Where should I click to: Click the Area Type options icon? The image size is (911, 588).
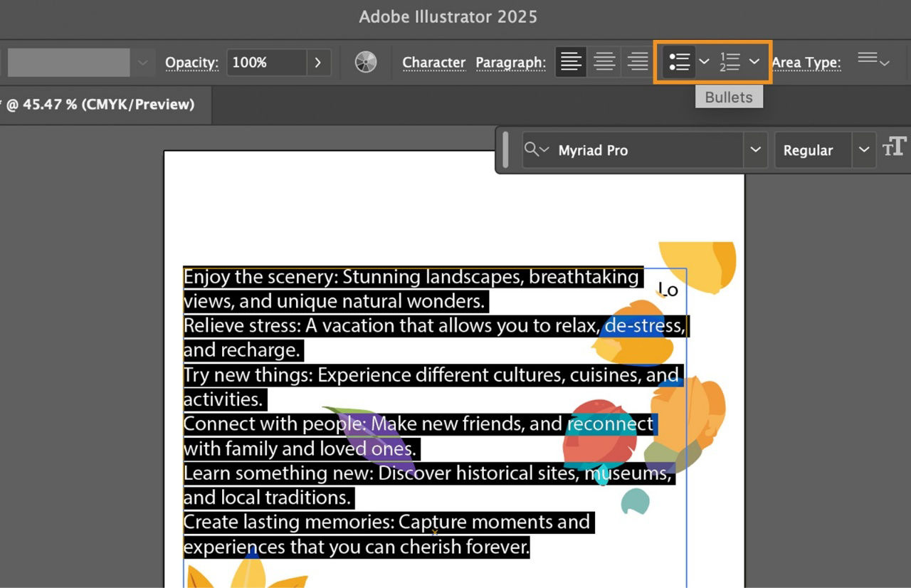pyautogui.click(x=873, y=61)
